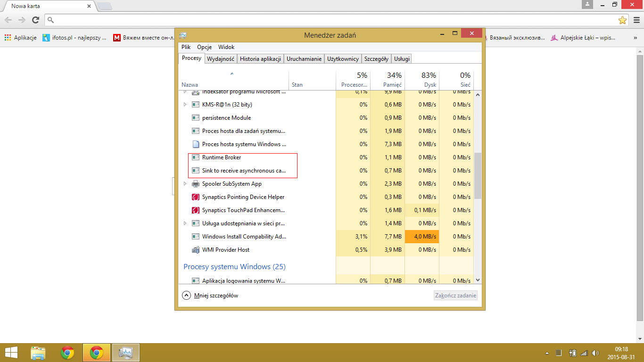Click the network signal tray icon
The image size is (644, 362).
pos(584,353)
